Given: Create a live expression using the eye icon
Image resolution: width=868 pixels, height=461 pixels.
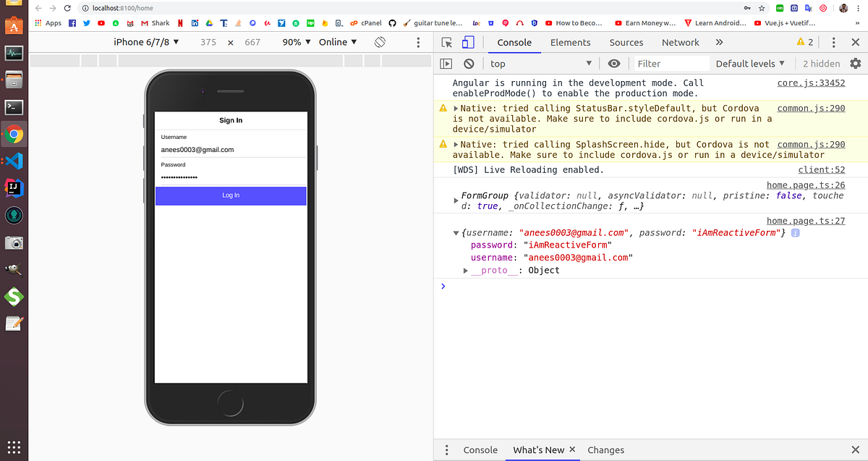Looking at the screenshot, I should click(x=614, y=64).
